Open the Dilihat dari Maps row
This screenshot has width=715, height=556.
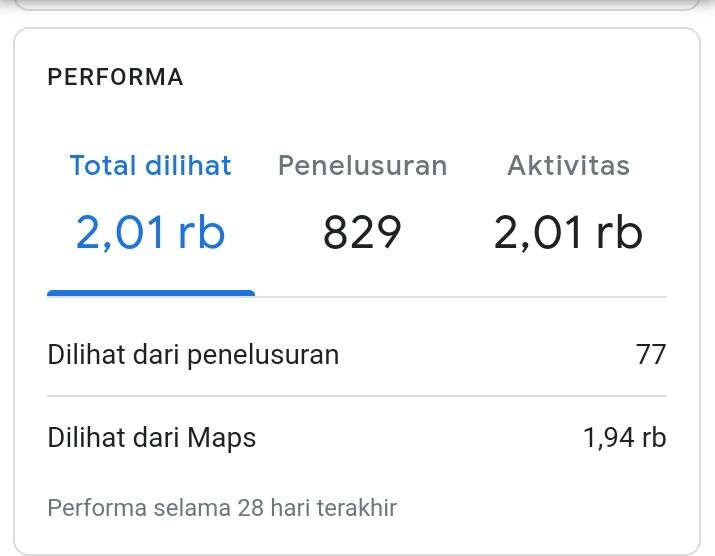point(357,437)
